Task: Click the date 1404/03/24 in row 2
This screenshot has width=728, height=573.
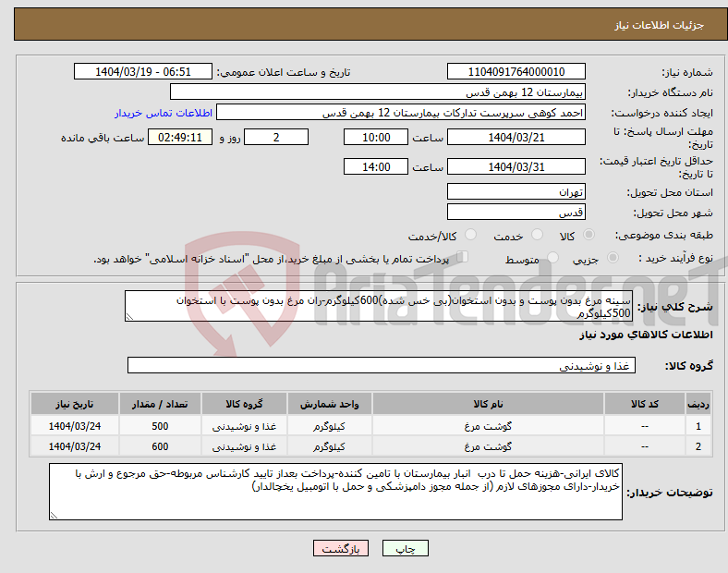Action: 74,446
